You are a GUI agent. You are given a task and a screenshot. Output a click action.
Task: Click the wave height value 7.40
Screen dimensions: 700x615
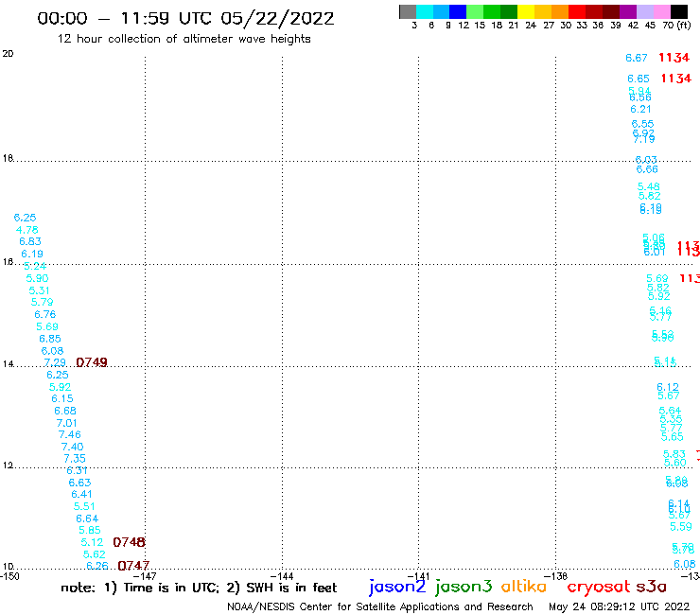(72, 447)
